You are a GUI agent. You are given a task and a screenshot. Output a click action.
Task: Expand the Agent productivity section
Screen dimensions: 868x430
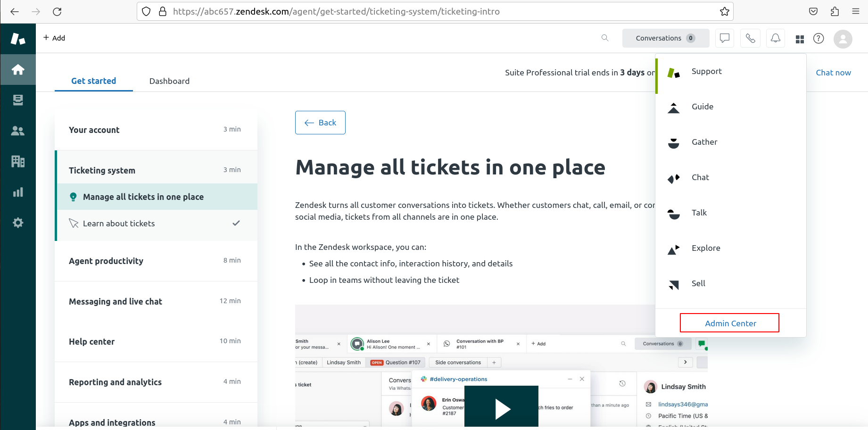[x=156, y=261]
